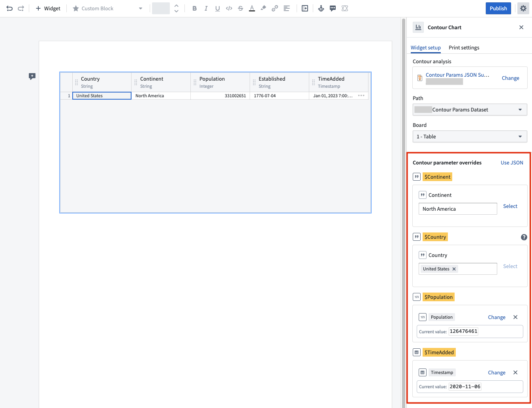The width and height of the screenshot is (532, 408).
Task: Insert a hyperlink
Action: [275, 8]
